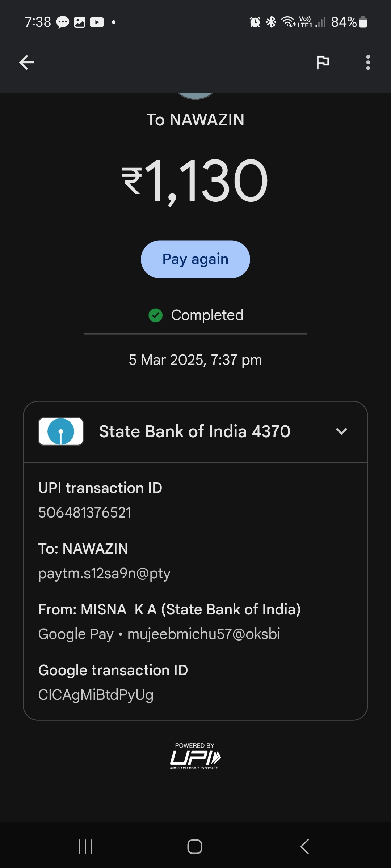
Task: Open the three-dot overflow menu
Action: point(368,62)
